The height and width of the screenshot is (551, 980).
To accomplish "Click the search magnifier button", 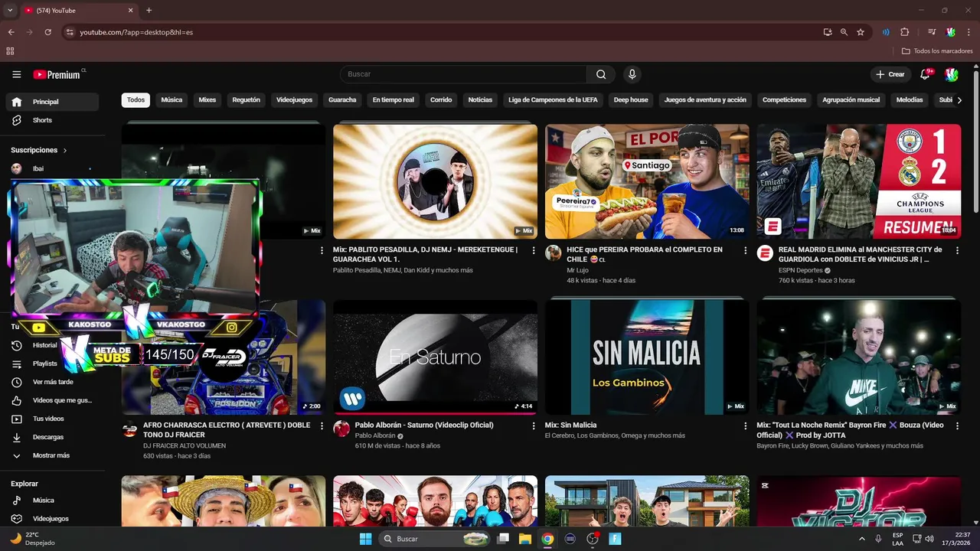I will click(601, 74).
